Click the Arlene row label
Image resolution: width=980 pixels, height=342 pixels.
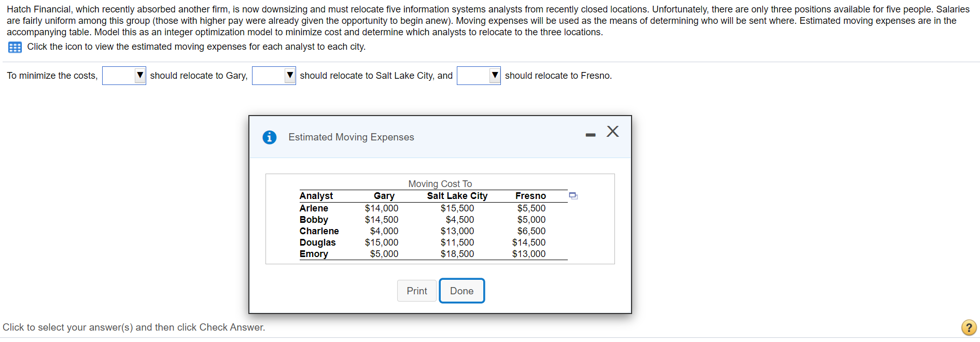[x=314, y=208]
